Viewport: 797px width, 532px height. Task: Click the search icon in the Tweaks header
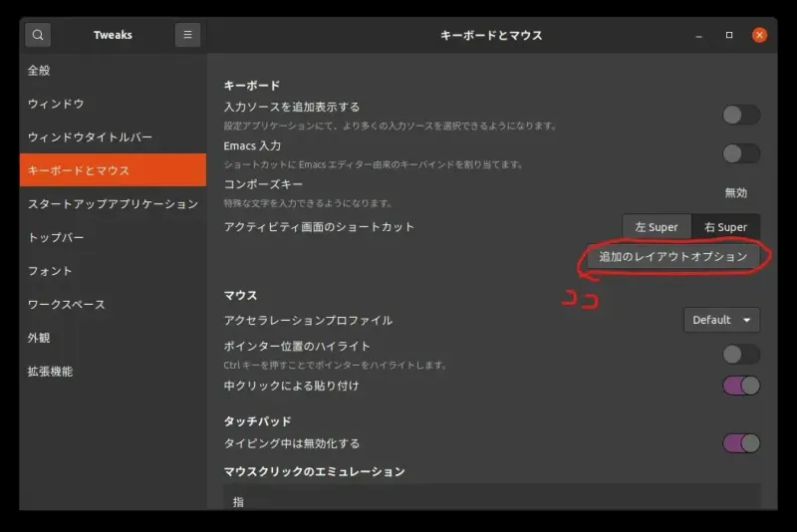[37, 35]
